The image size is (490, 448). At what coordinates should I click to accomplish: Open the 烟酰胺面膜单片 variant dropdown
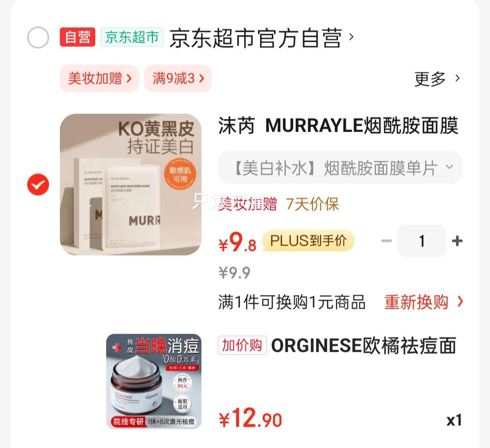coord(340,167)
